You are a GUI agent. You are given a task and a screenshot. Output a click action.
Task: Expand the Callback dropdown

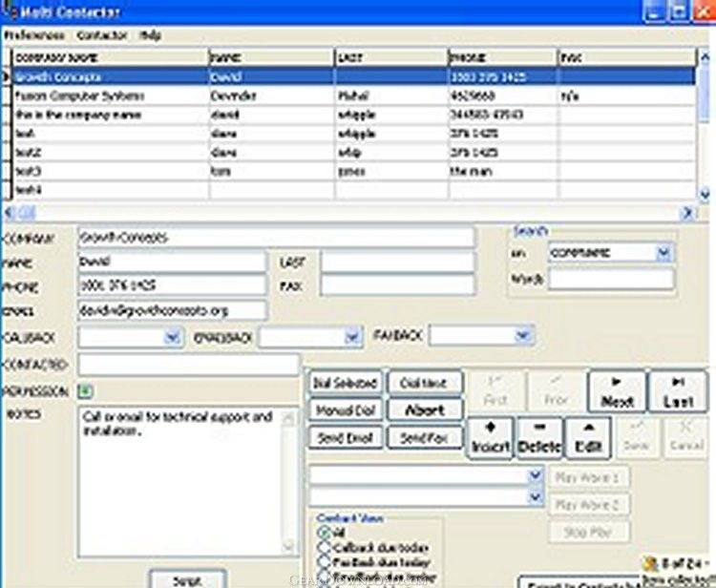point(173,336)
